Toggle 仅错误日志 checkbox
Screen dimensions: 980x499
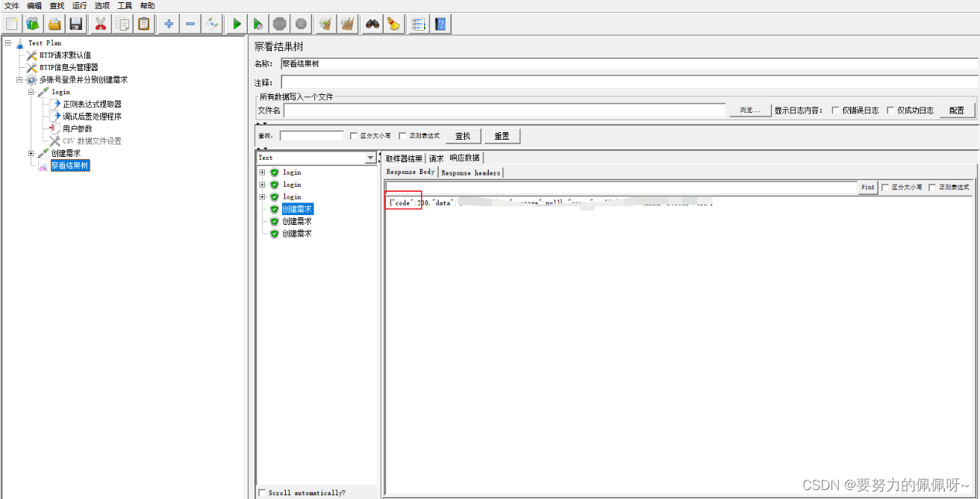[x=835, y=111]
